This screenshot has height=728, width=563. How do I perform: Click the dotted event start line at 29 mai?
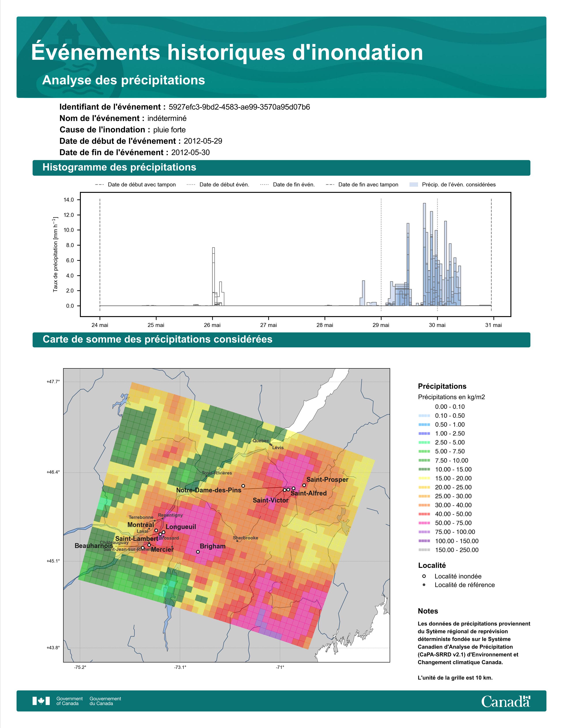point(381,255)
